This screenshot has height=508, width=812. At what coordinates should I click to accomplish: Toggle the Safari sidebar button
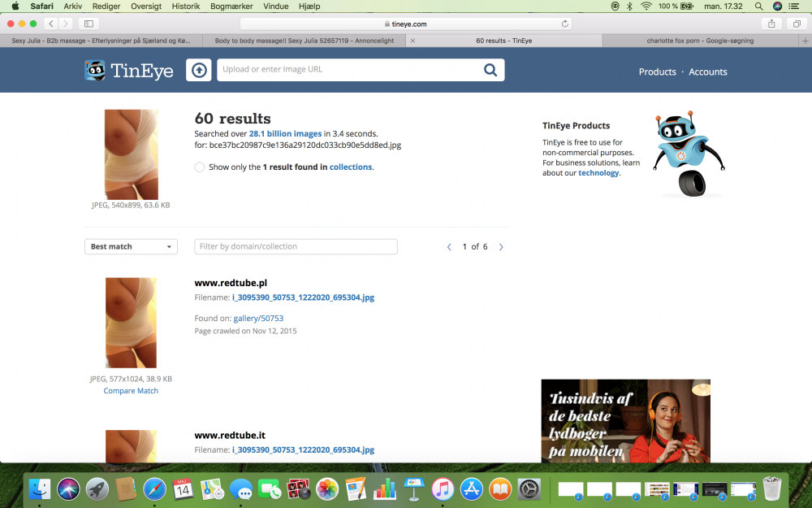tap(89, 24)
